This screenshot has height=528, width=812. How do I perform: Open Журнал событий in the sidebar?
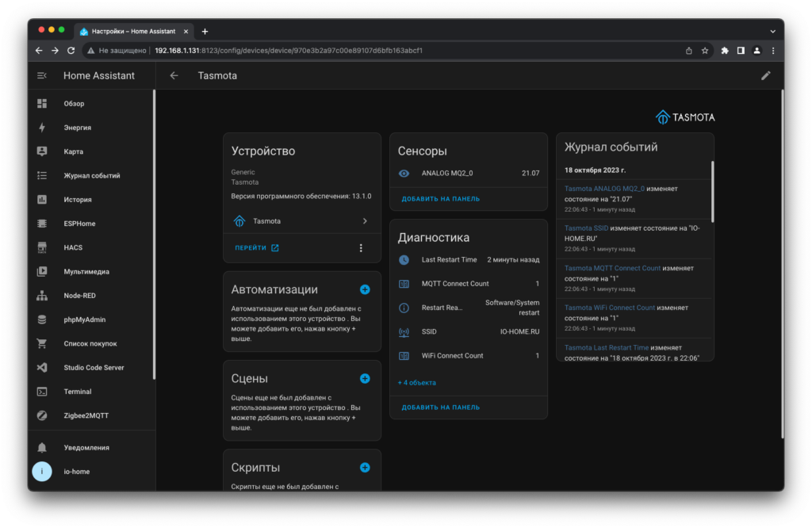point(91,175)
